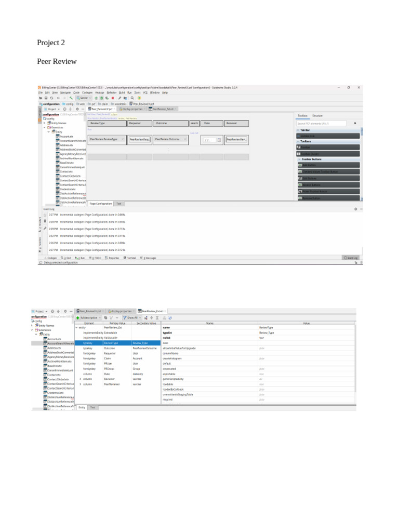Select the Toolbar Divider toolbox item
The width and height of the screenshot is (399, 532).
pos(328,154)
